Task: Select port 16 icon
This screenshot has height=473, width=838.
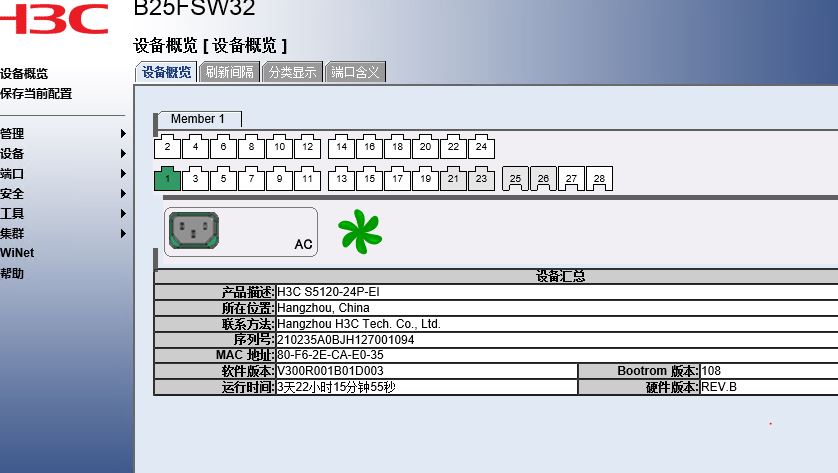Action: (x=369, y=147)
